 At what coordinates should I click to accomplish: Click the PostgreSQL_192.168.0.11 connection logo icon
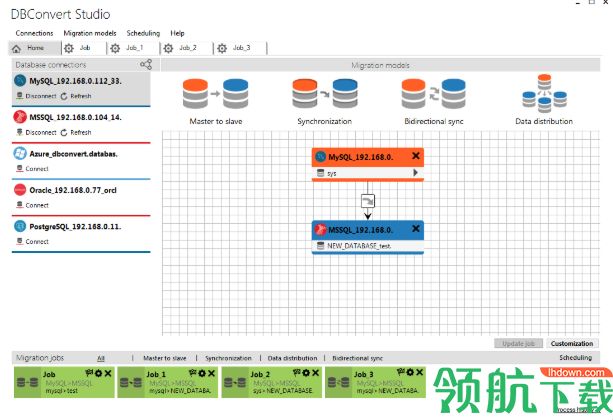click(20, 226)
